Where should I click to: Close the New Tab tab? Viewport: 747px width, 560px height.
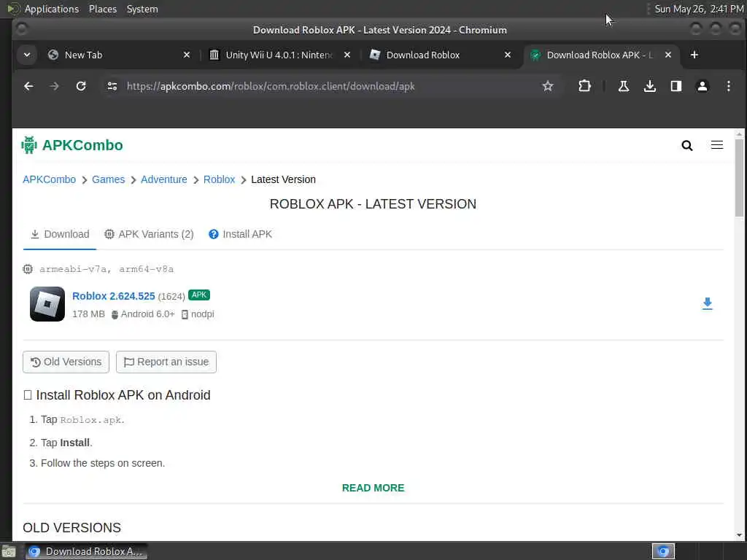tap(187, 55)
